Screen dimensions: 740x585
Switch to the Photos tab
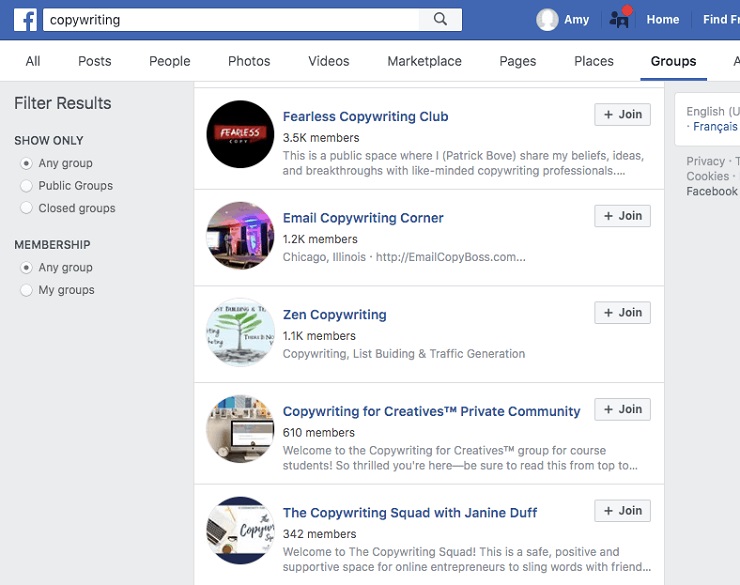point(249,61)
